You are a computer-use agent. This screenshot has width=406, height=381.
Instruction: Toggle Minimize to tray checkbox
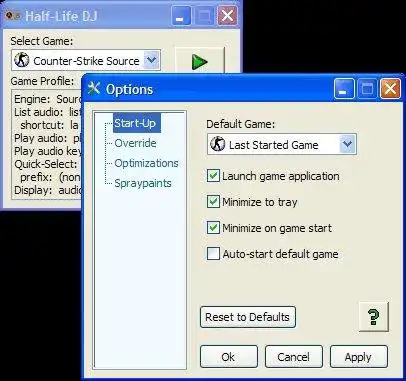click(213, 202)
